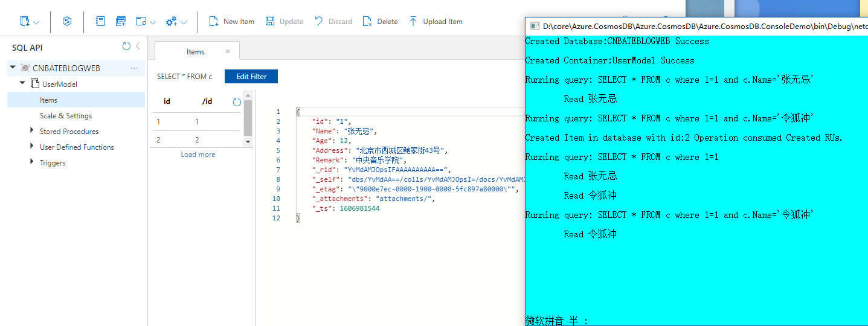The width and height of the screenshot is (868, 326).
Task: Click the Update save button
Action: click(285, 22)
